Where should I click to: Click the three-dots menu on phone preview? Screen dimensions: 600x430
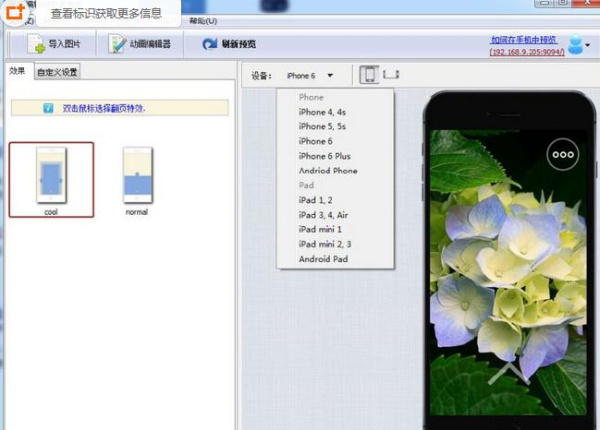pos(563,155)
